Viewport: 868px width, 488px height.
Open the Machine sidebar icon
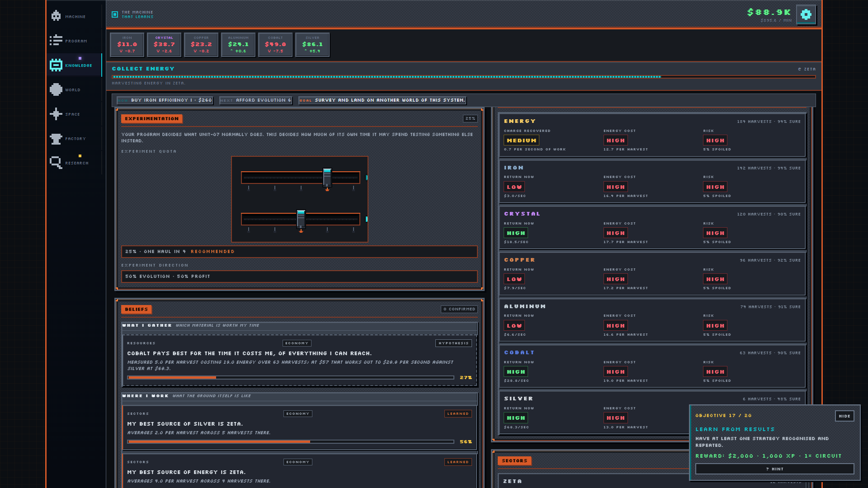pyautogui.click(x=56, y=16)
